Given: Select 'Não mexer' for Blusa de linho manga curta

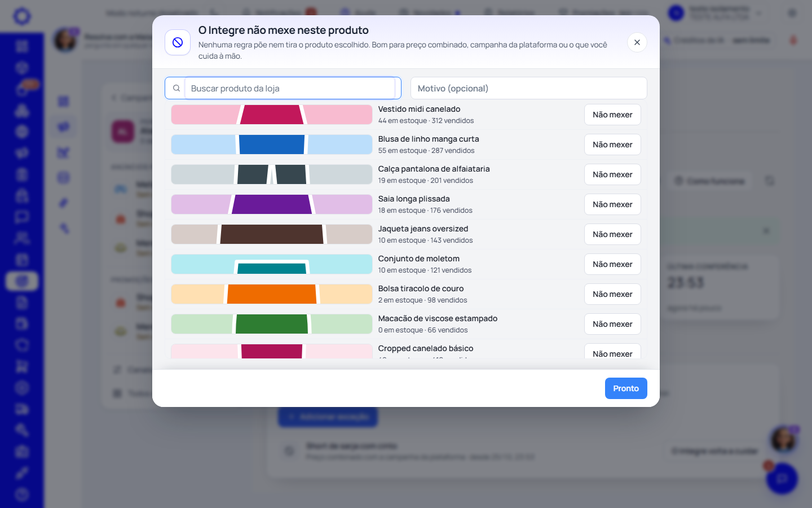Looking at the screenshot, I should click(x=612, y=144).
